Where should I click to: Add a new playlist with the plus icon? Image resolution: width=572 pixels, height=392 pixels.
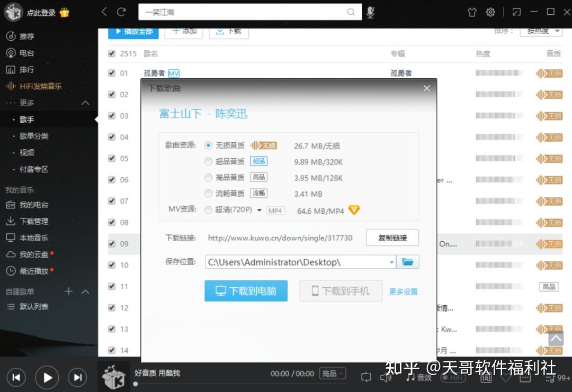(x=68, y=291)
